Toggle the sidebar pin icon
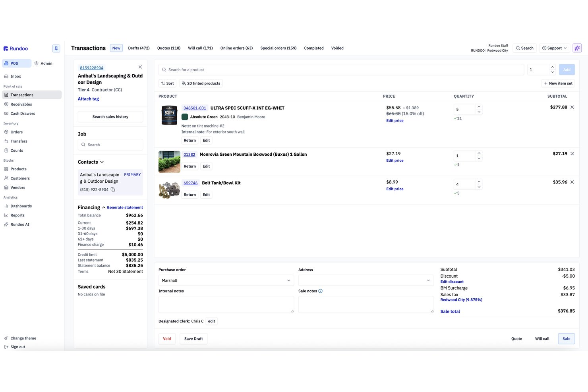Screen dimensions: 588x392 56,48
